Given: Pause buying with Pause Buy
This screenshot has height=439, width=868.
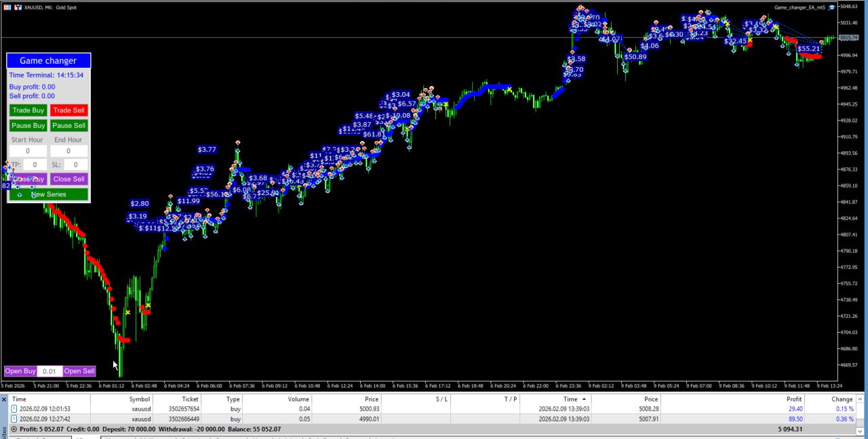Looking at the screenshot, I should click(28, 125).
